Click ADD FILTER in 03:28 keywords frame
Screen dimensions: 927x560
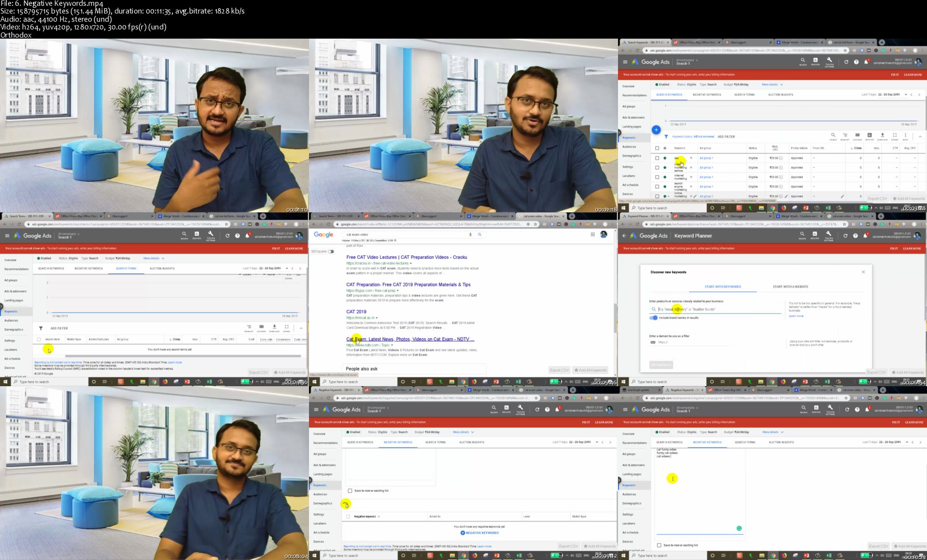[726, 137]
